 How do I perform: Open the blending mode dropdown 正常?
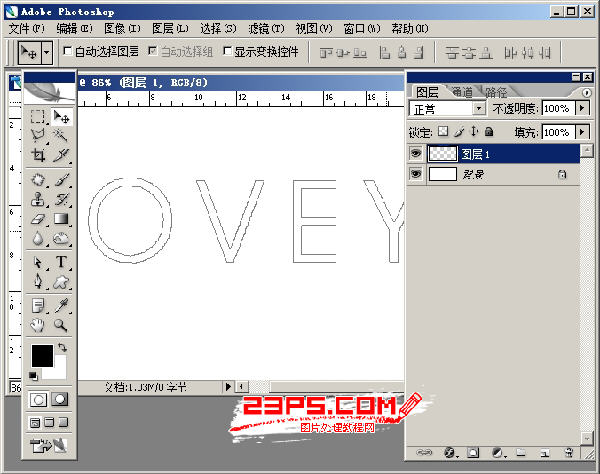click(x=448, y=108)
